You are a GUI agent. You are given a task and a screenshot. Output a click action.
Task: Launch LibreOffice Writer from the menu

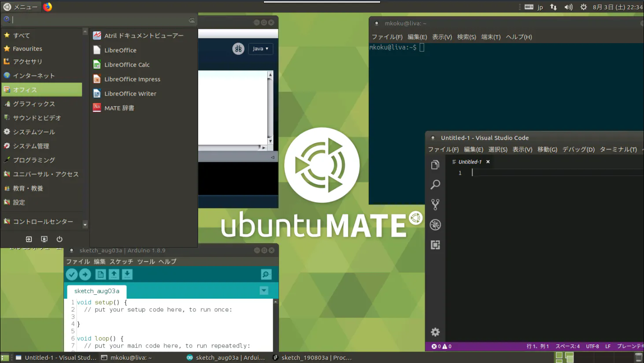tap(130, 93)
